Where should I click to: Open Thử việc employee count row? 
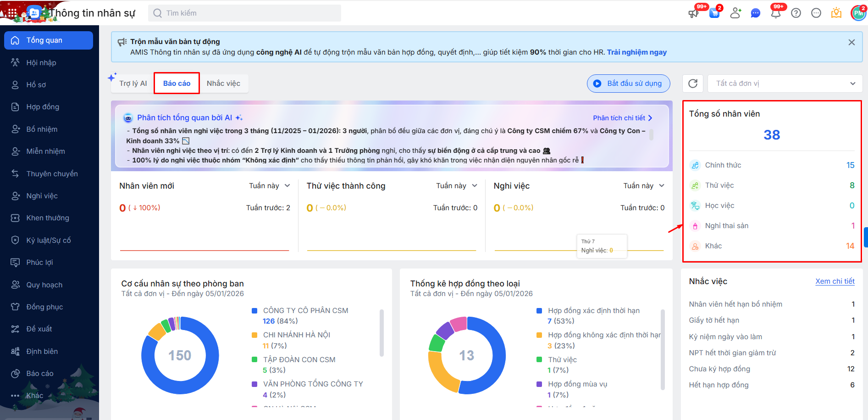[x=772, y=185]
